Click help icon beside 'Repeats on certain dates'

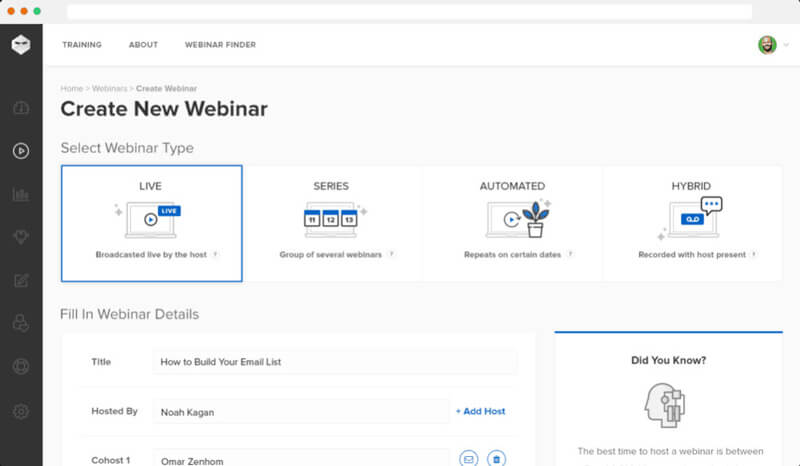click(570, 254)
